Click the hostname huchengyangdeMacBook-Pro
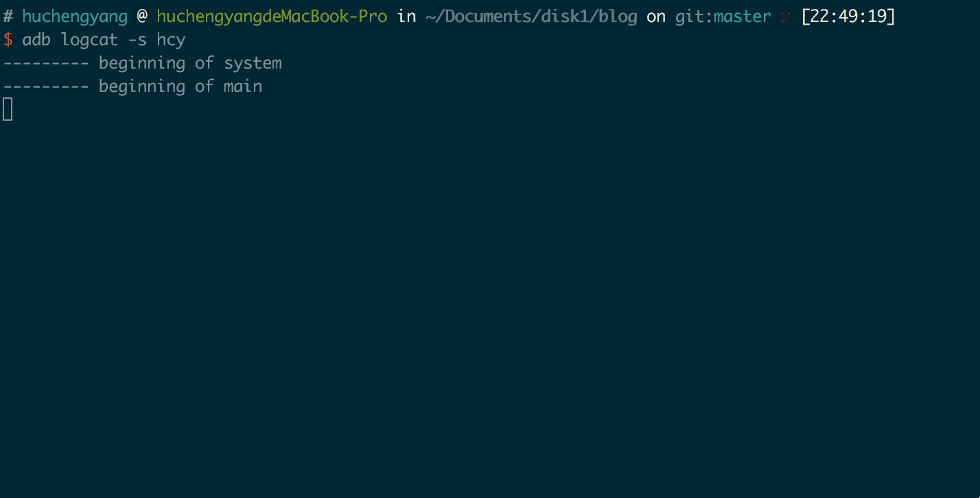Image resolution: width=980 pixels, height=498 pixels. [x=272, y=16]
